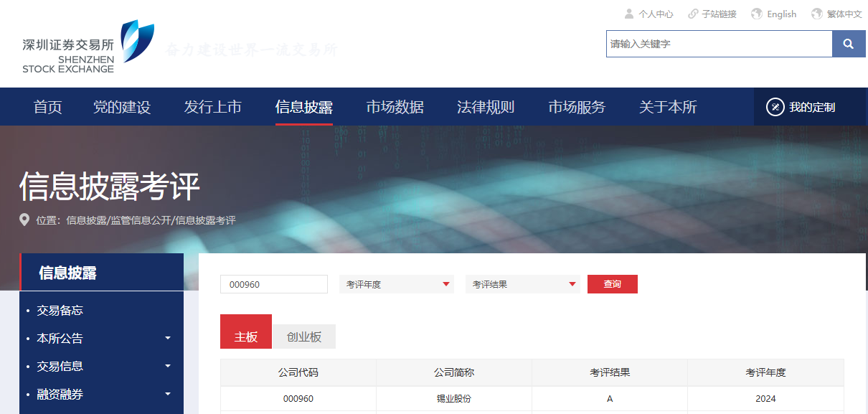Expand the 交易信息 sidebar section

point(168,366)
